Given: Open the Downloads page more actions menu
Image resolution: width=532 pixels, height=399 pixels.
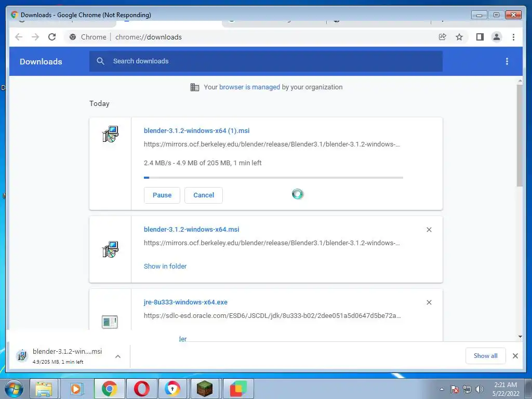Looking at the screenshot, I should tap(507, 61).
